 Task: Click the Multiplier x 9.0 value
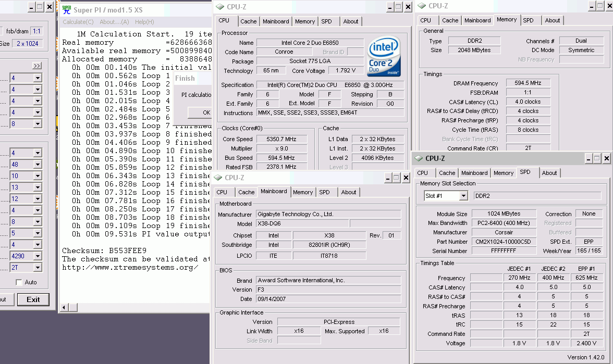tap(281, 148)
